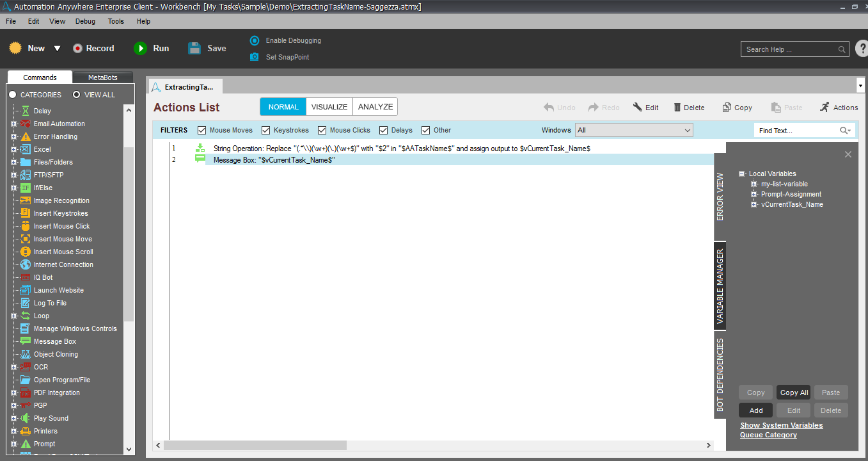
Task: Click the Insert Keystrokes icon
Action: (x=26, y=213)
